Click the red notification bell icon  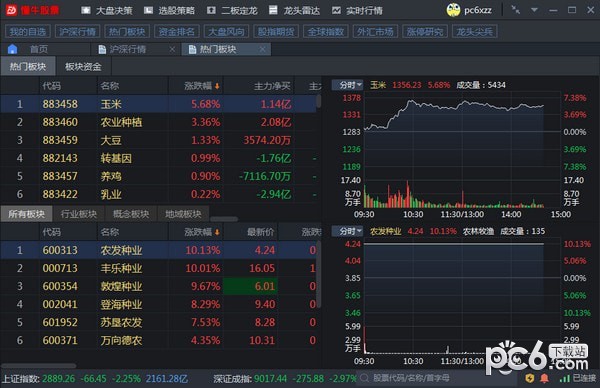(544, 378)
